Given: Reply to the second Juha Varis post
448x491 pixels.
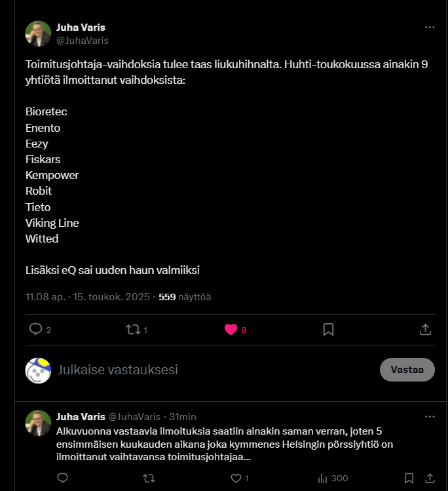Looking at the screenshot, I should (63, 479).
